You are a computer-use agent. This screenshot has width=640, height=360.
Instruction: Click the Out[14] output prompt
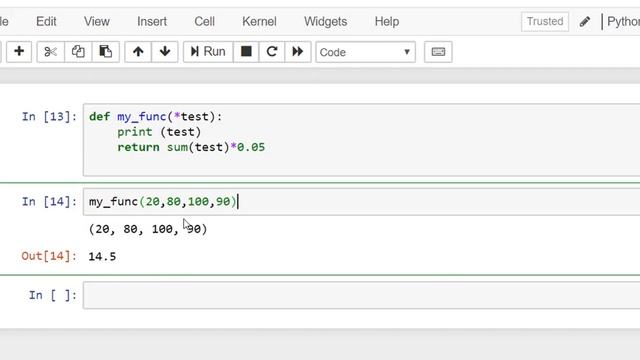49,256
